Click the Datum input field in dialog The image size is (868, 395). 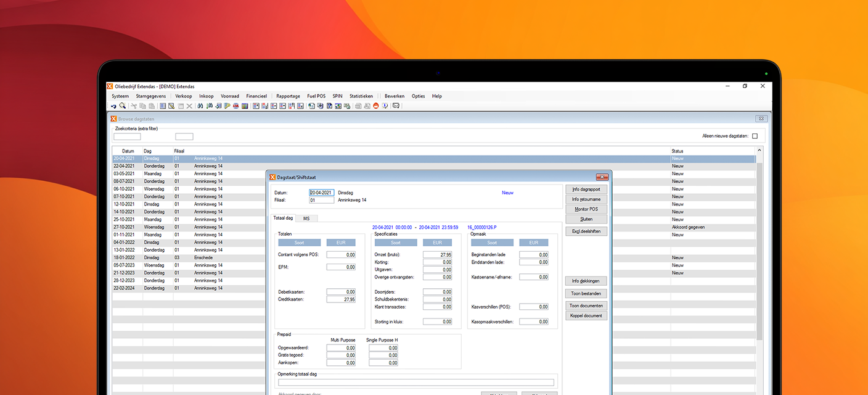click(x=321, y=193)
